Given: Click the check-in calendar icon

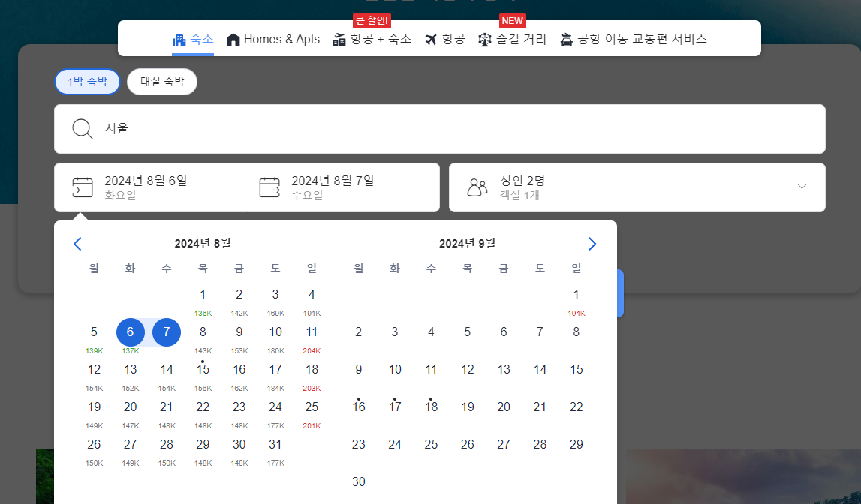Looking at the screenshot, I should tap(83, 187).
